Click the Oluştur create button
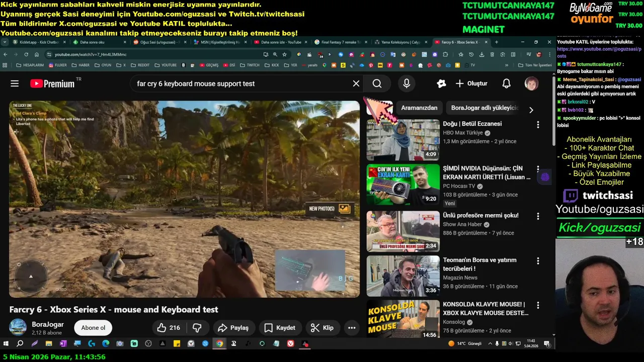This screenshot has width=644, height=362. point(471,83)
